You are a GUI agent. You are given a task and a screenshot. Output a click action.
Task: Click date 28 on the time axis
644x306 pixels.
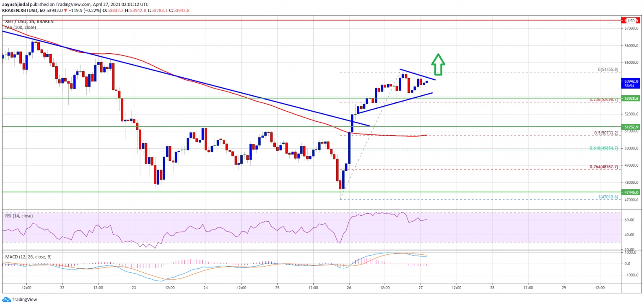492,288
